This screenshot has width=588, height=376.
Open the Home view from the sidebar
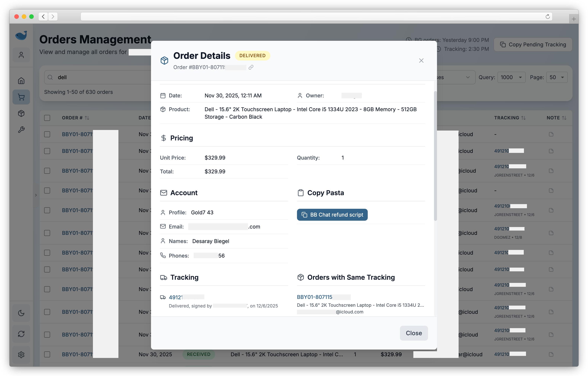[21, 81]
